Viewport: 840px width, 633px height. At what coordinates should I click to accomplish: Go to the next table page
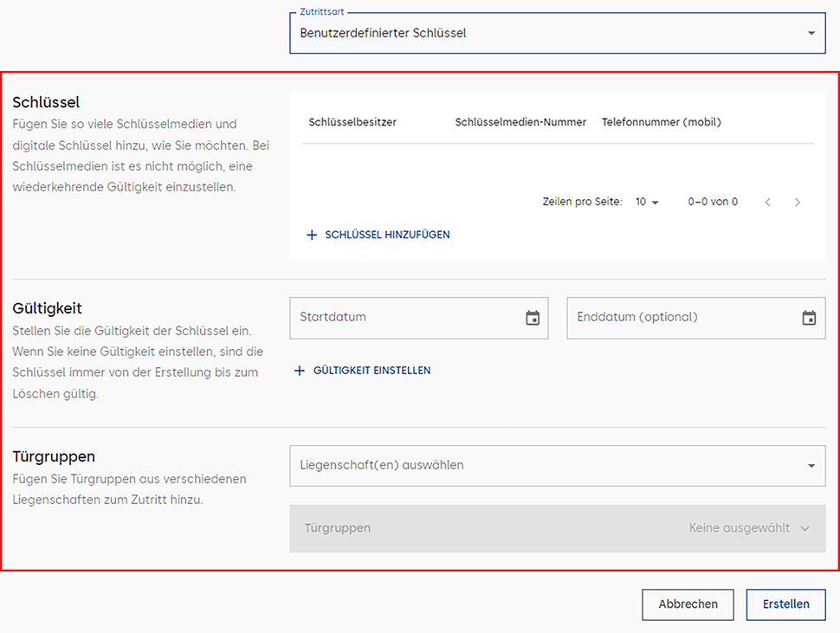pos(798,203)
